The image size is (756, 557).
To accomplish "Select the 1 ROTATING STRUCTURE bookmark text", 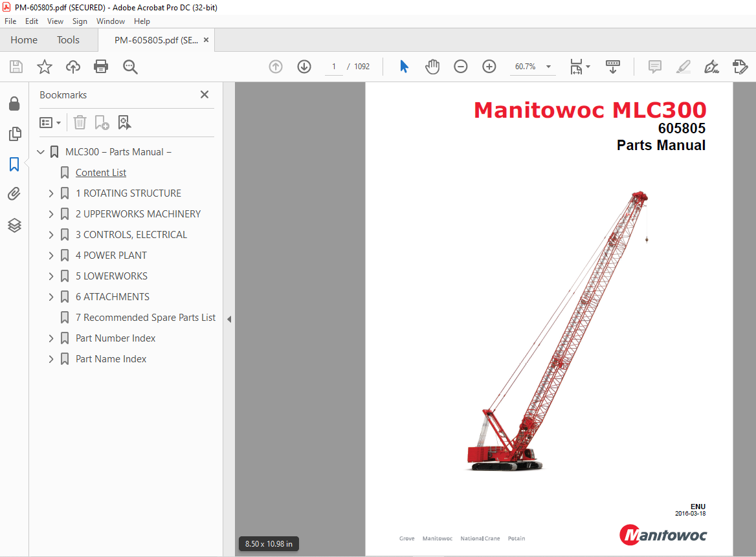I will click(x=128, y=193).
